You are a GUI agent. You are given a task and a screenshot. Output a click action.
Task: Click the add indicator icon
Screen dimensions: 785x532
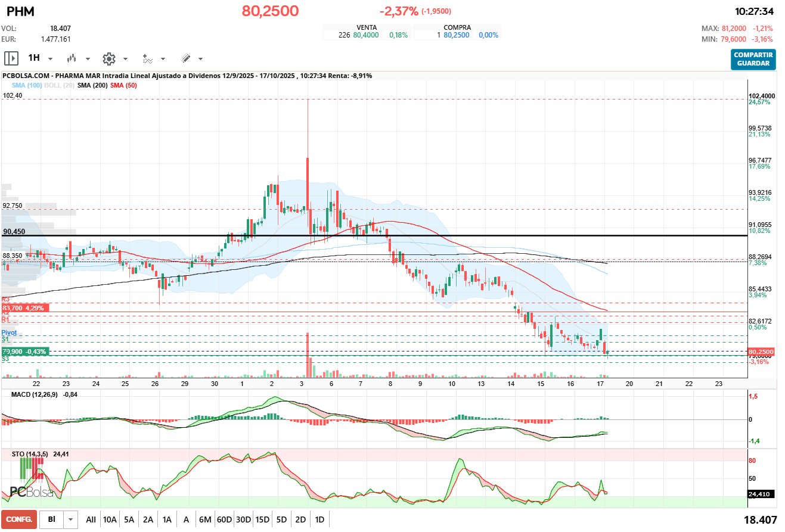pos(147,58)
